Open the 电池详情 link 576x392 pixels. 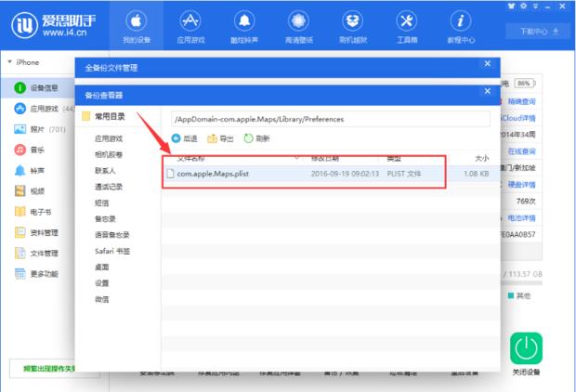tap(521, 218)
